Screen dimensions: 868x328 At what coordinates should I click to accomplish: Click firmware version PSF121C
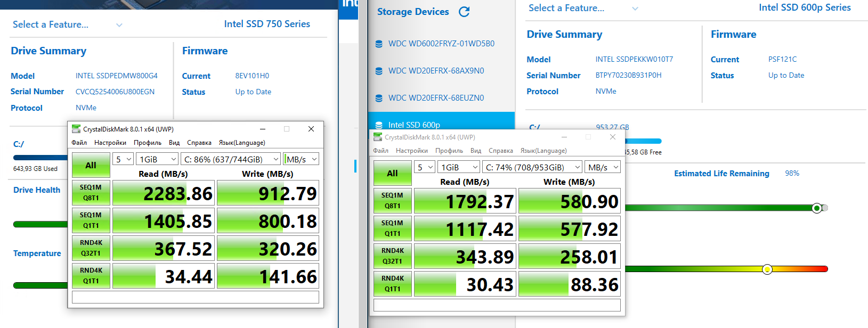tap(783, 59)
